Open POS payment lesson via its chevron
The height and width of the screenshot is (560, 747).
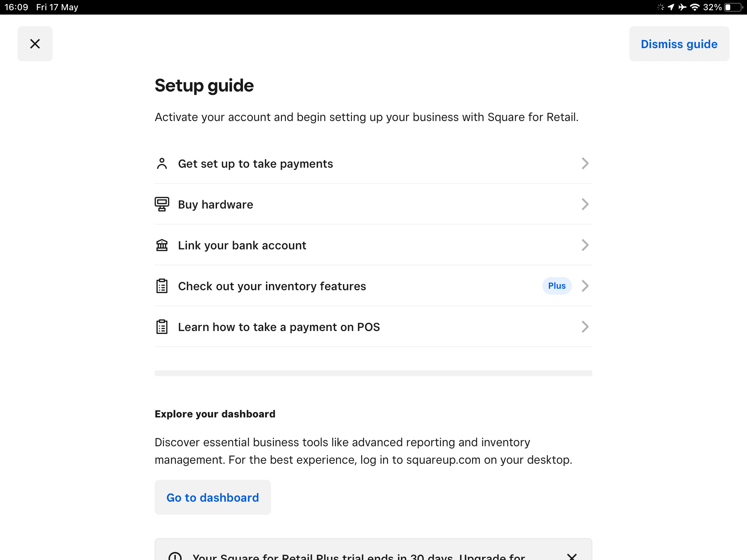[x=585, y=327]
